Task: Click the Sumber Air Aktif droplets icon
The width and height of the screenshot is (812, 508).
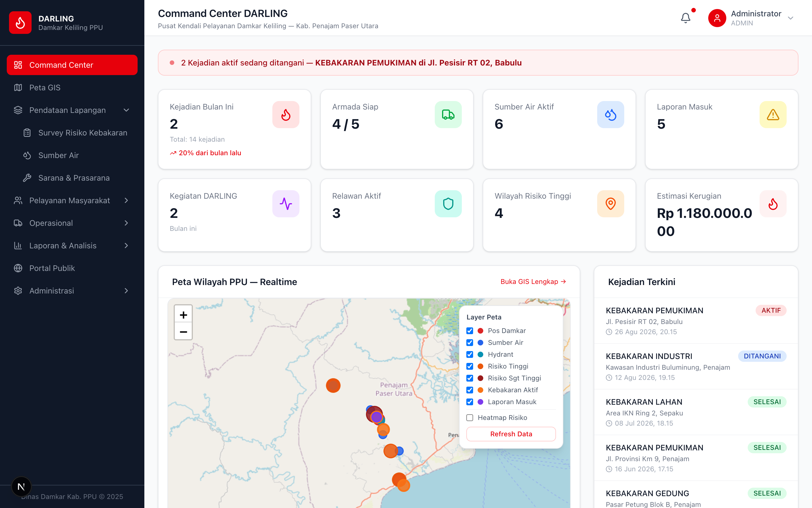Action: point(610,115)
